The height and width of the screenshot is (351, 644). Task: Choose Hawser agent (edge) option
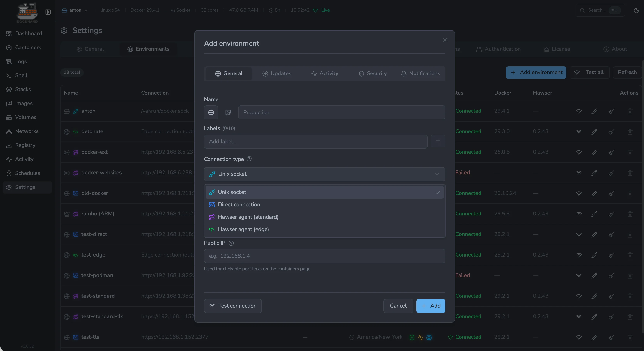click(325, 229)
